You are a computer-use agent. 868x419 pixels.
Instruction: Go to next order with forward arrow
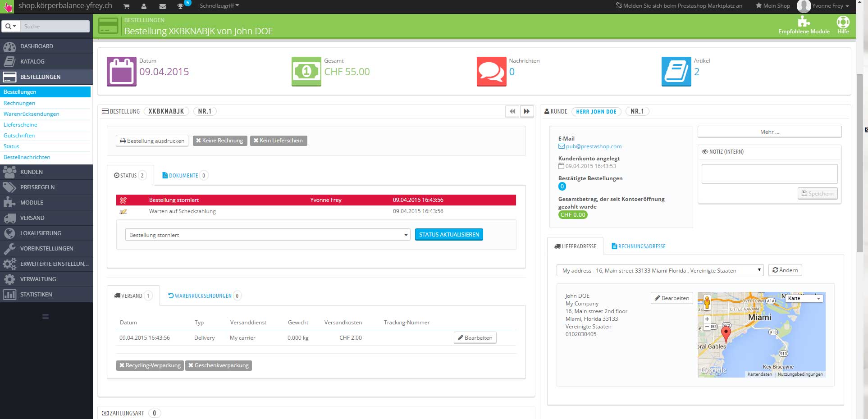(527, 111)
